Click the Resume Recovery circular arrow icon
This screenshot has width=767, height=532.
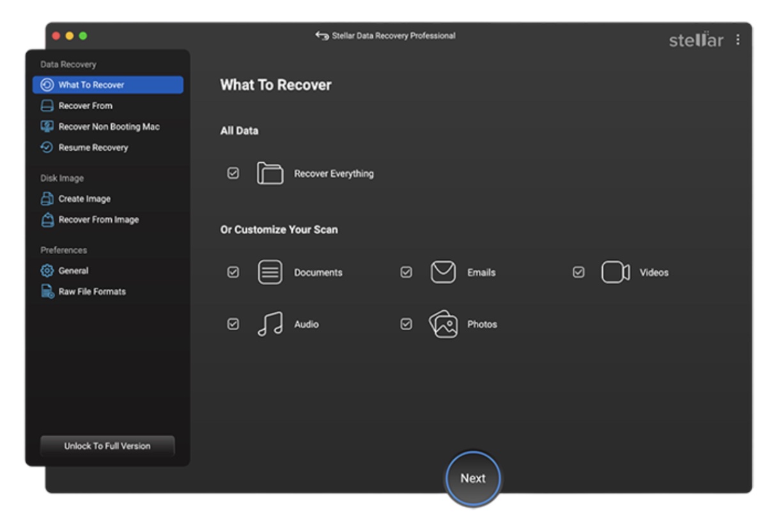(x=47, y=147)
